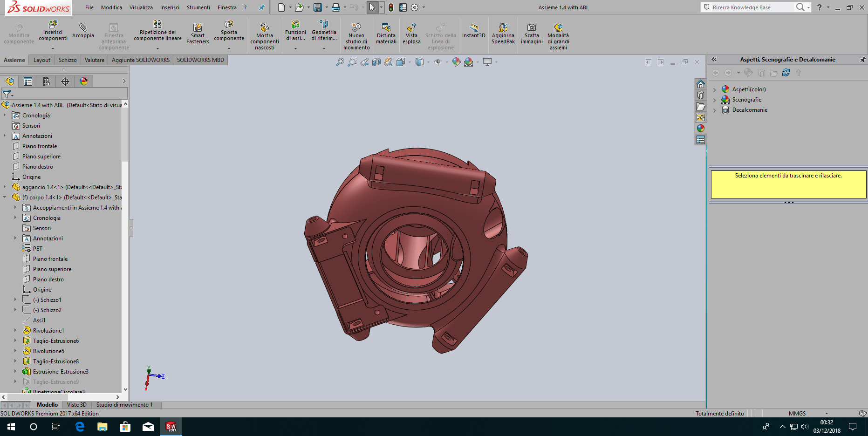Expand the Scenografie tree node

click(714, 100)
